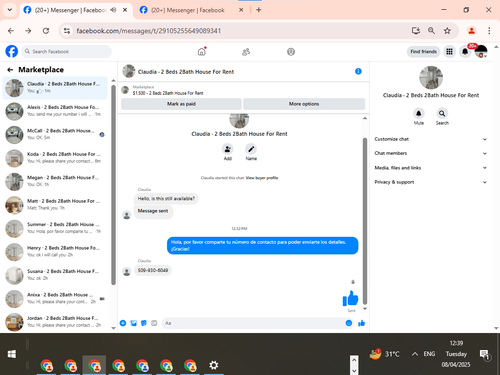This screenshot has height=375, width=500.
Task: Open the $1,500 marketplace listing link
Action: coord(168,93)
